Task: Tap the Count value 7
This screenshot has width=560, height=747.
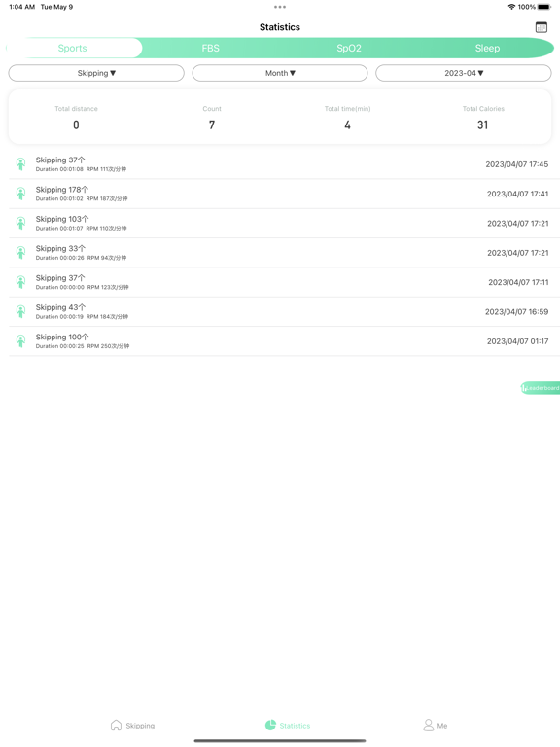Action: 212,124
